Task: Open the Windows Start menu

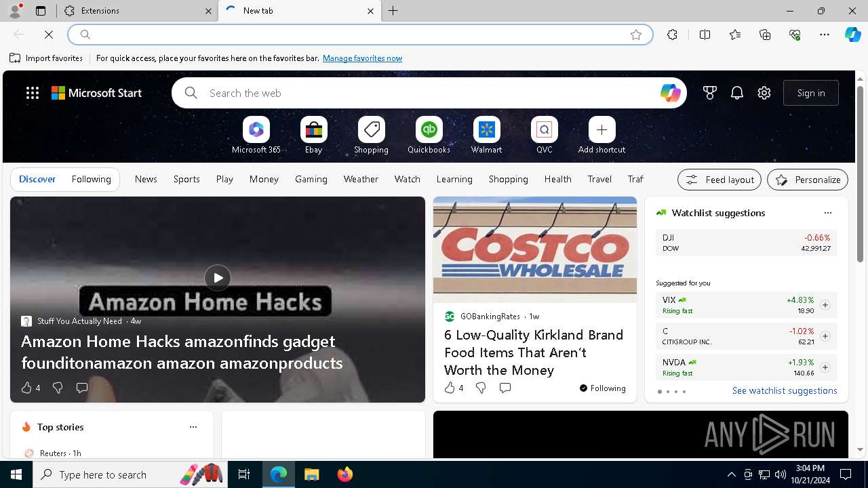Action: [x=16, y=474]
